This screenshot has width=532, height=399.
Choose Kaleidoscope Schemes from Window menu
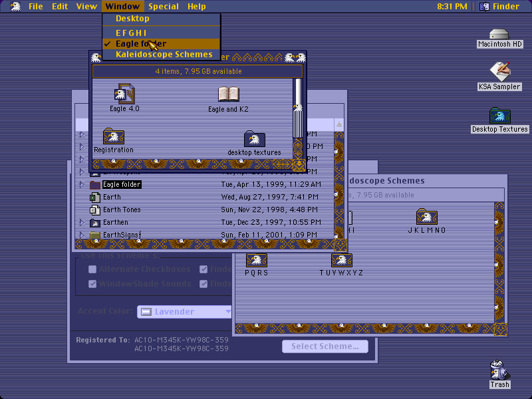[x=162, y=55]
